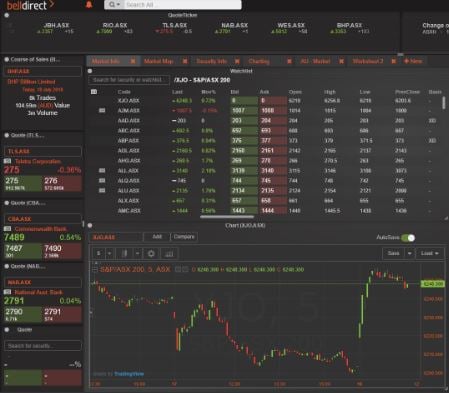Click the red notification bell icon
449x393 pixels.
pyautogui.click(x=89, y=5)
